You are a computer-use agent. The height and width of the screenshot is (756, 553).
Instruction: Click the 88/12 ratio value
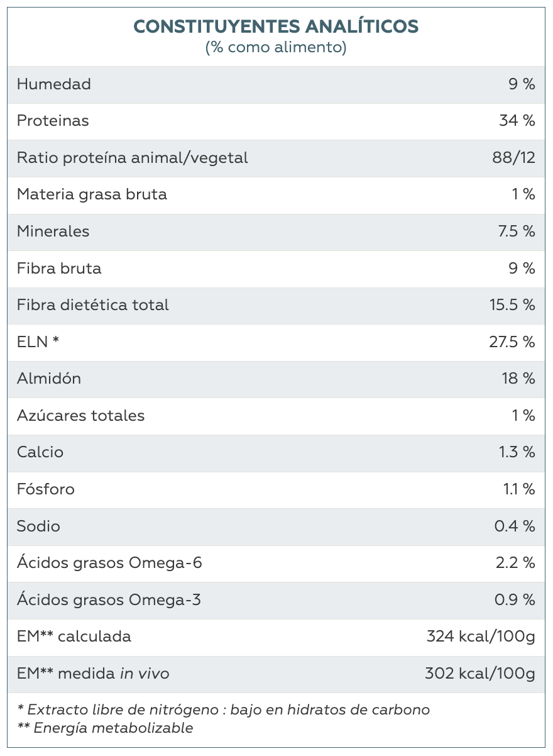click(514, 158)
